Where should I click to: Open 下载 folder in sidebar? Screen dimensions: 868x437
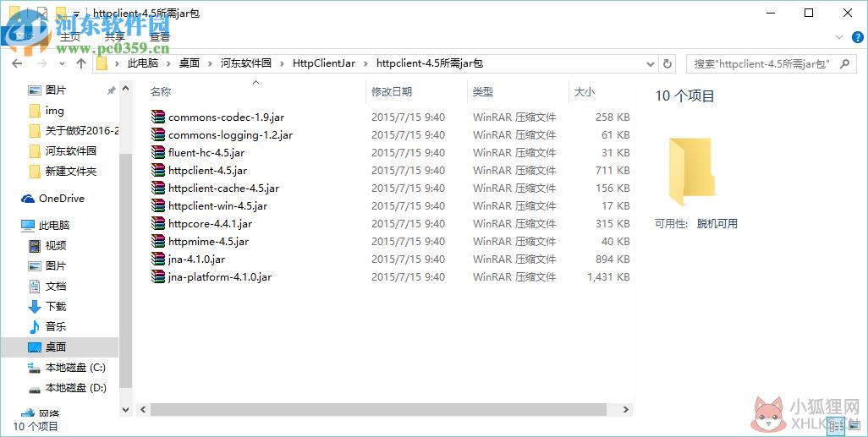[55, 307]
